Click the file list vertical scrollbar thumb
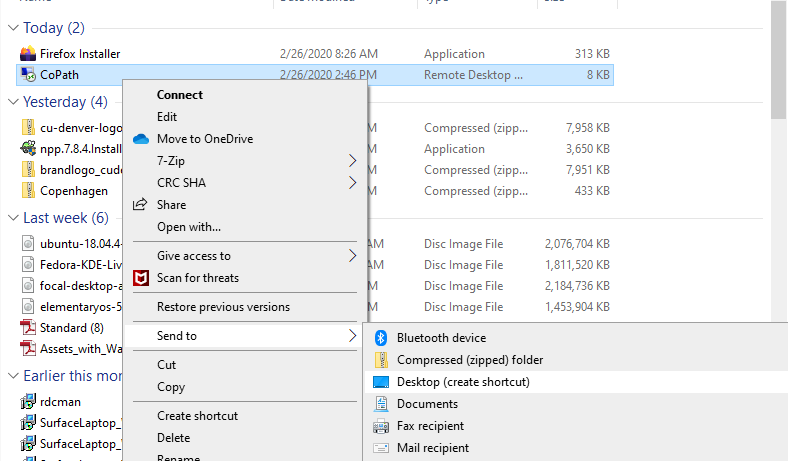 click(x=778, y=59)
